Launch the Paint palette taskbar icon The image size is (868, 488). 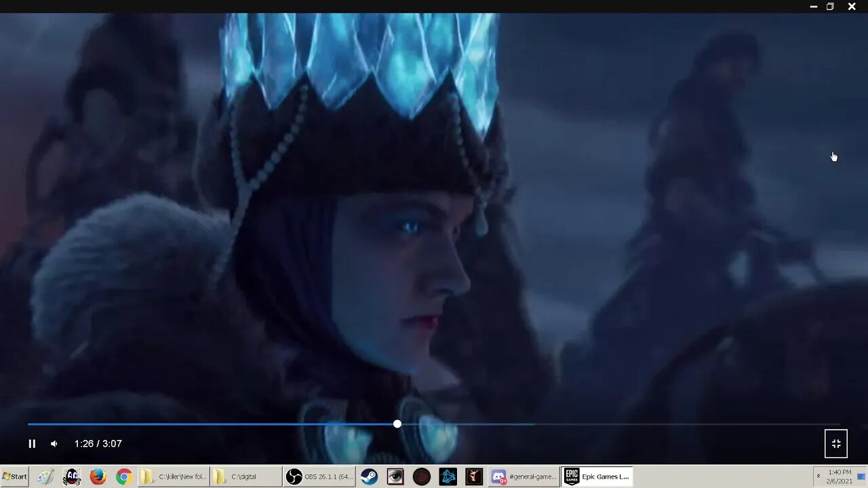coord(45,476)
